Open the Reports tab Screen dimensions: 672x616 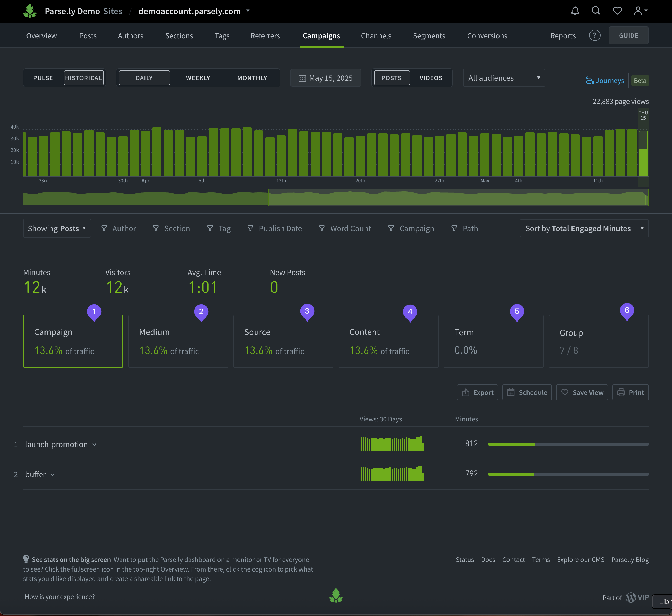563,36
